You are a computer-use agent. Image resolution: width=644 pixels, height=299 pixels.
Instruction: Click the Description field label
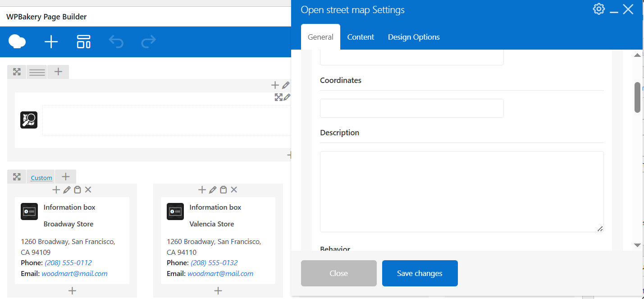pos(340,133)
